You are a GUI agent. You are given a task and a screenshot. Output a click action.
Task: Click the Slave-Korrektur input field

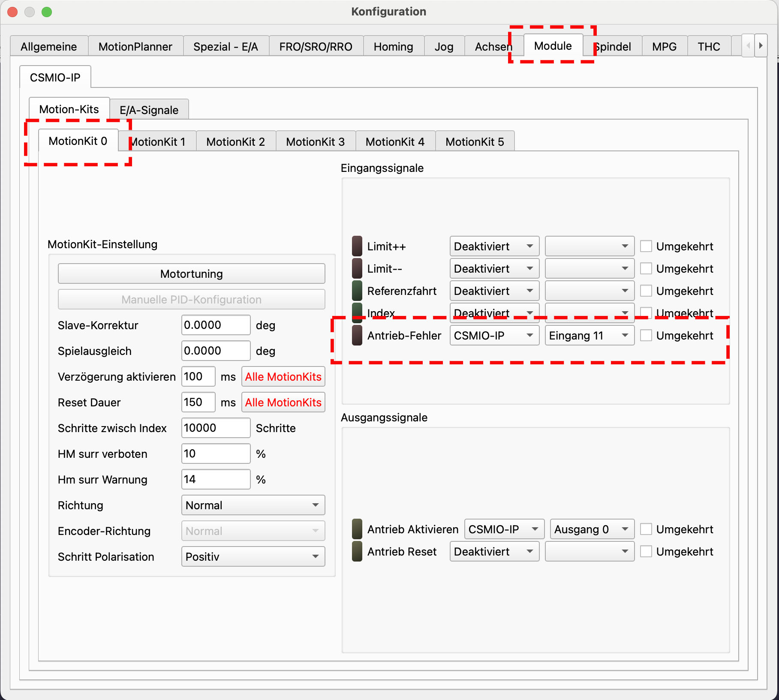coord(216,325)
